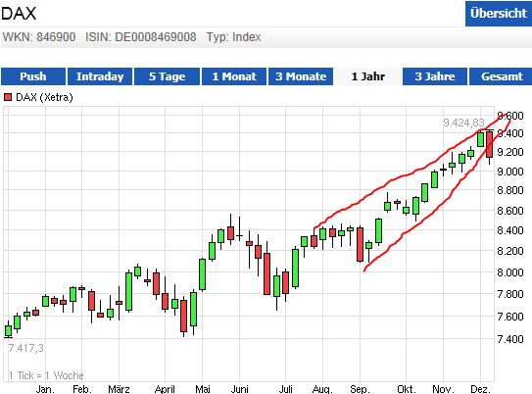Viewport: 532px width, 394px height.
Task: Select the Gesamt tab
Action: (x=502, y=76)
